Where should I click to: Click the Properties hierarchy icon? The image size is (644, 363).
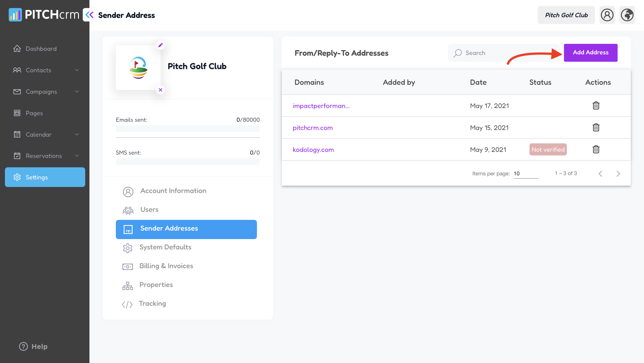(127, 285)
